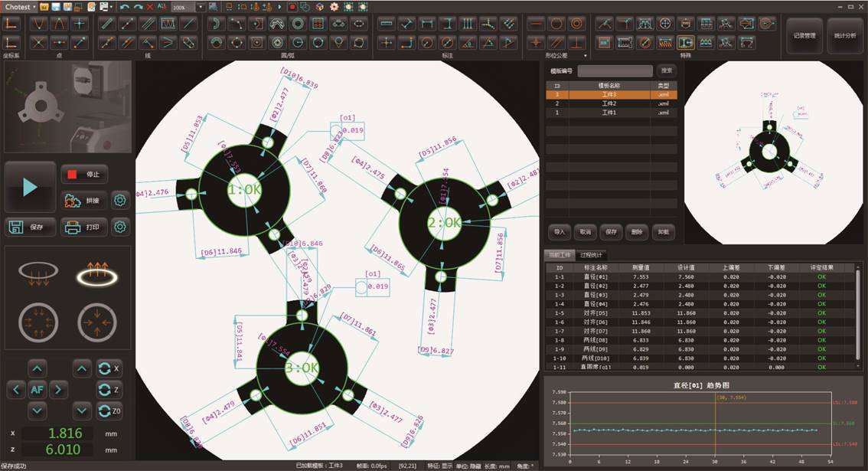Select the parallel lines tool
This screenshot has width=868, height=471.
[x=147, y=23]
